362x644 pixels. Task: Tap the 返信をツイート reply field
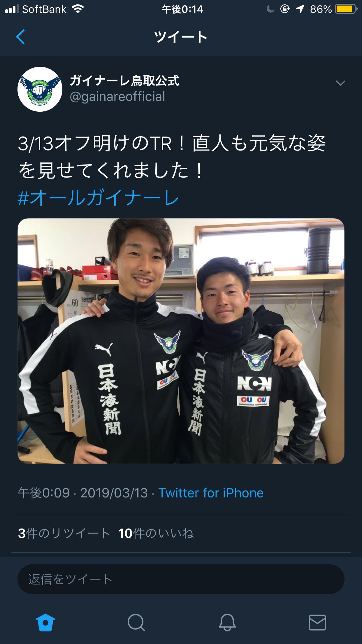click(181, 579)
